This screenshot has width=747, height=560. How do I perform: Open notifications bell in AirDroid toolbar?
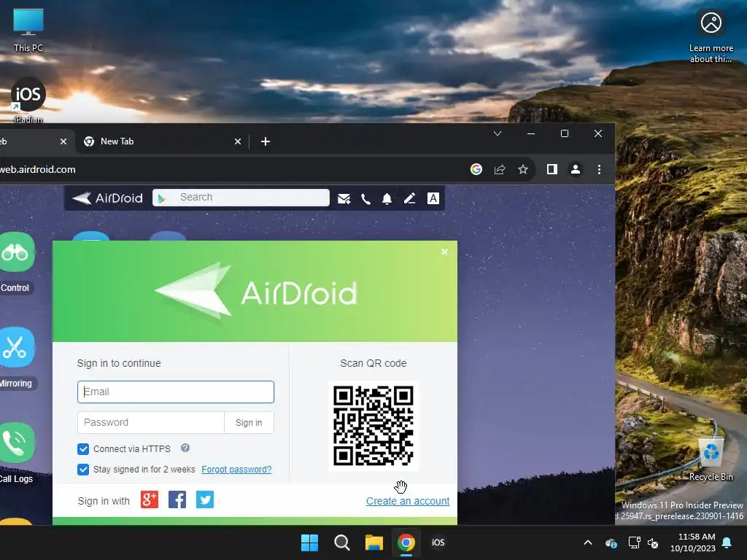point(387,198)
